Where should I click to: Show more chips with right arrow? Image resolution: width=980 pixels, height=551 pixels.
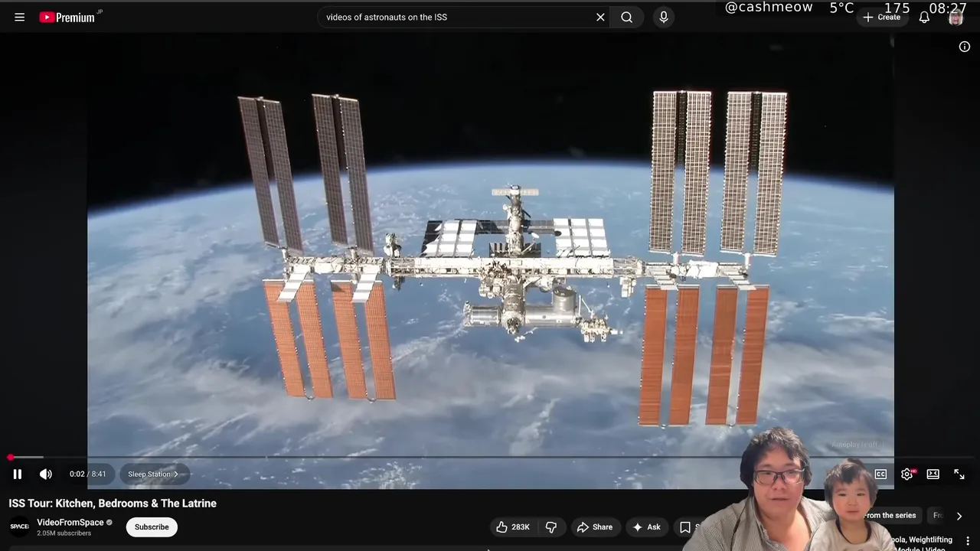959,516
